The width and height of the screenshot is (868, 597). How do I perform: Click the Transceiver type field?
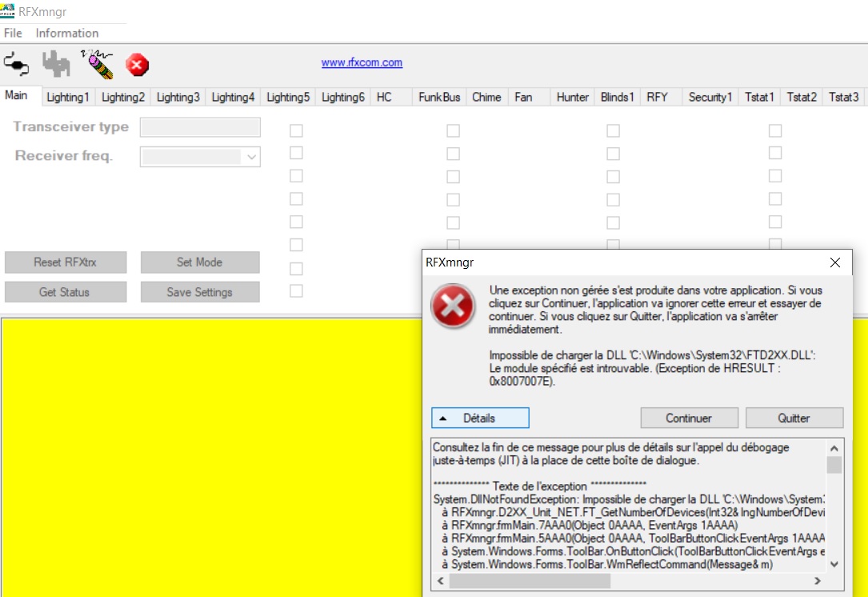click(x=200, y=127)
